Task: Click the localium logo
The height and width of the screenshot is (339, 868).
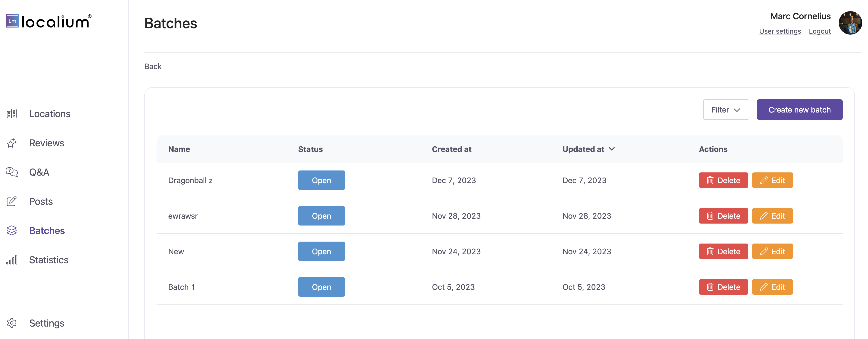Action: coord(49,21)
